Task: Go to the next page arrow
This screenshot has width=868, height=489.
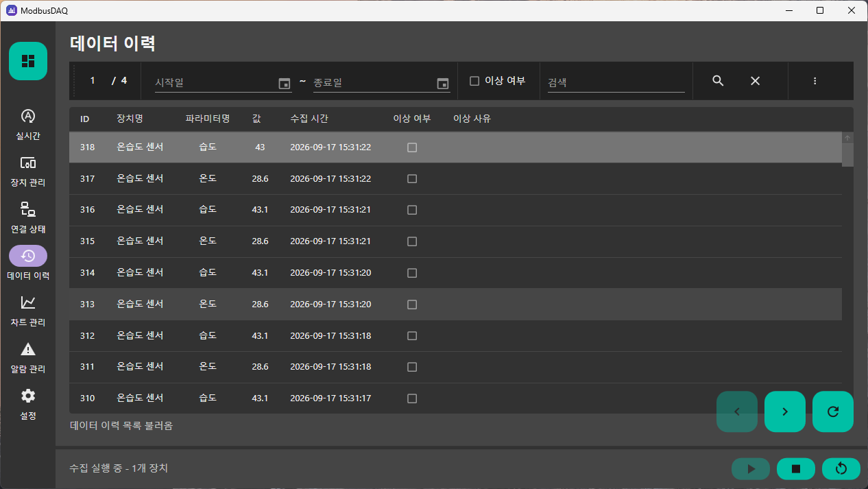Action: [x=785, y=412]
